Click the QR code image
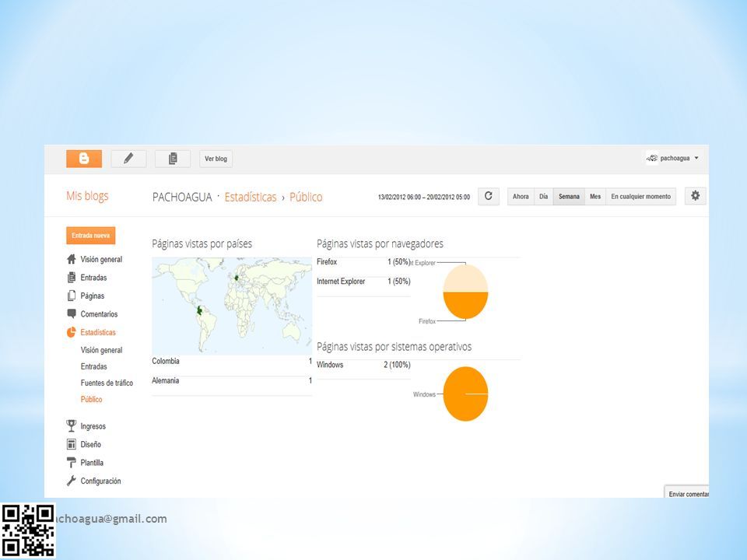This screenshot has height=560, width=747. point(28,530)
